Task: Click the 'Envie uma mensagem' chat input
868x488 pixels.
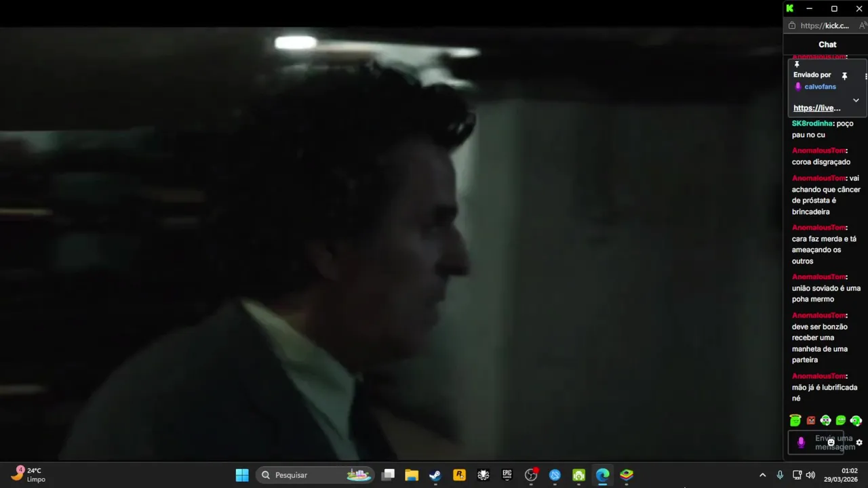Action: click(816, 443)
